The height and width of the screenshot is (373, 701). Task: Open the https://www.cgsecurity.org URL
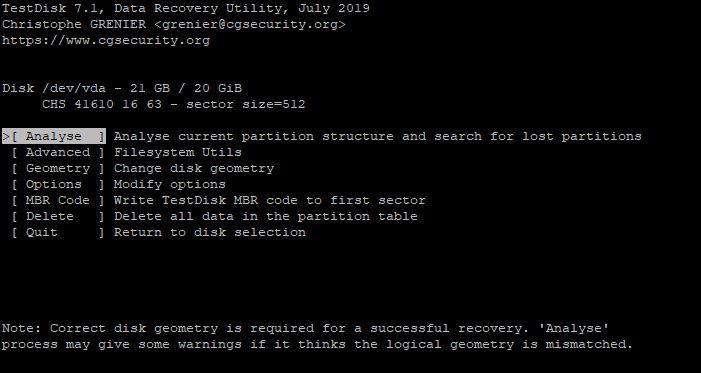[x=106, y=40]
